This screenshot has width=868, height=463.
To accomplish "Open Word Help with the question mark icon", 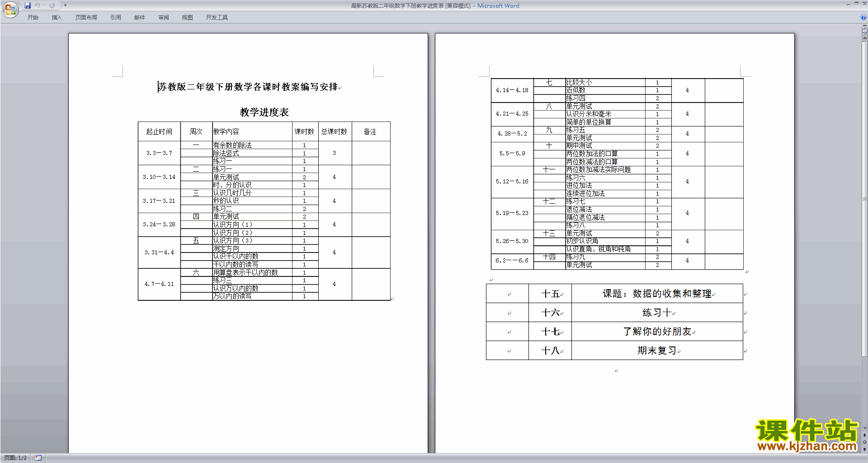I will [863, 17].
